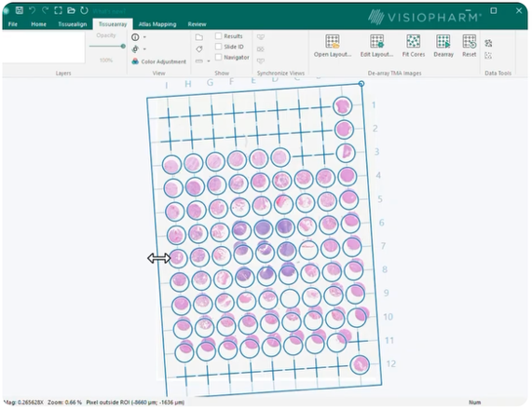The height and width of the screenshot is (410, 532).
Task: Expand the scale bar dropdown arrow
Action: [x=209, y=61]
